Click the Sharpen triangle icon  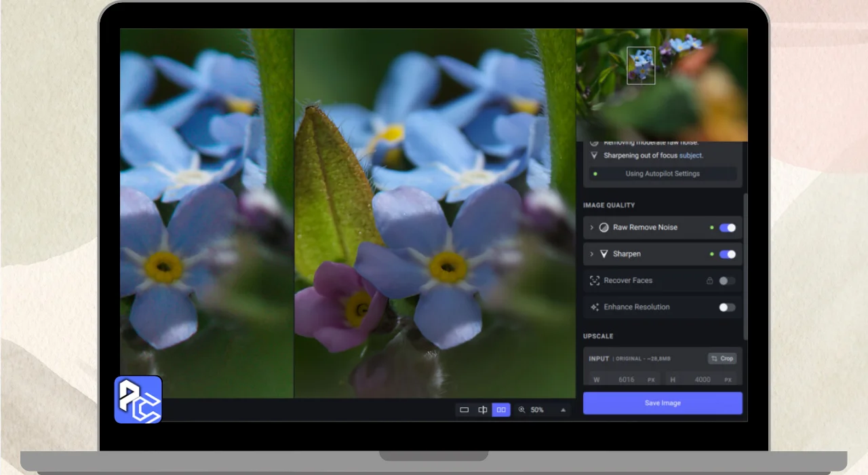(x=604, y=254)
